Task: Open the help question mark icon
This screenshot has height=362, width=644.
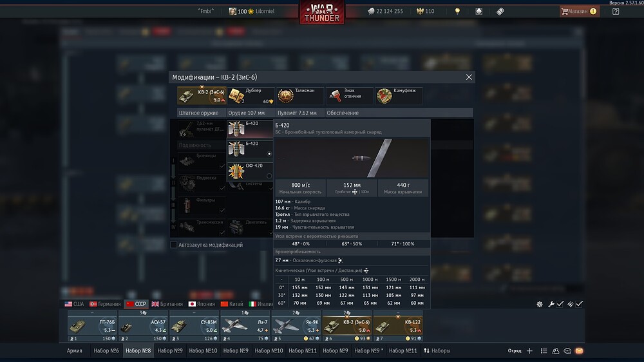Action: (x=616, y=12)
